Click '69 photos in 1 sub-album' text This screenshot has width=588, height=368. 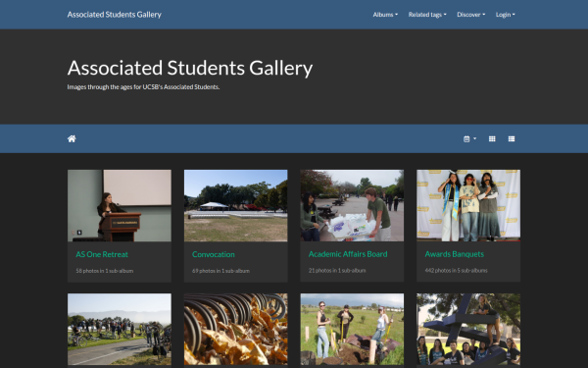(x=220, y=271)
